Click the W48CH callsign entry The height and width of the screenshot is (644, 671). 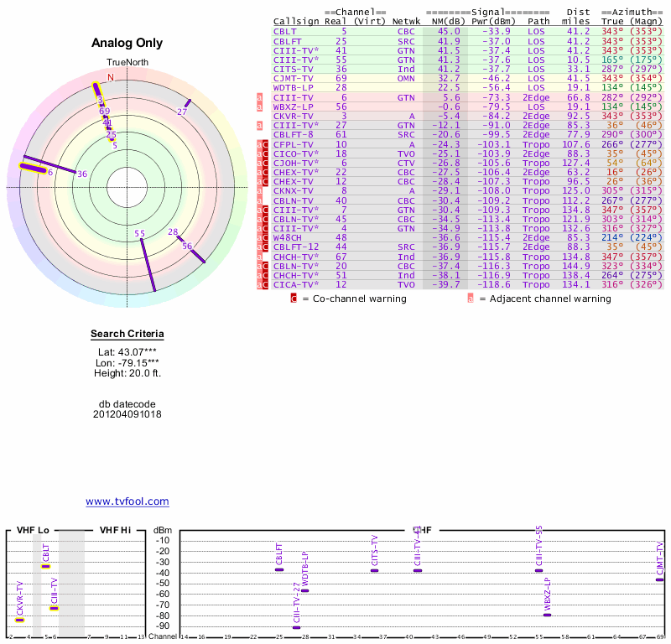pos(288,237)
